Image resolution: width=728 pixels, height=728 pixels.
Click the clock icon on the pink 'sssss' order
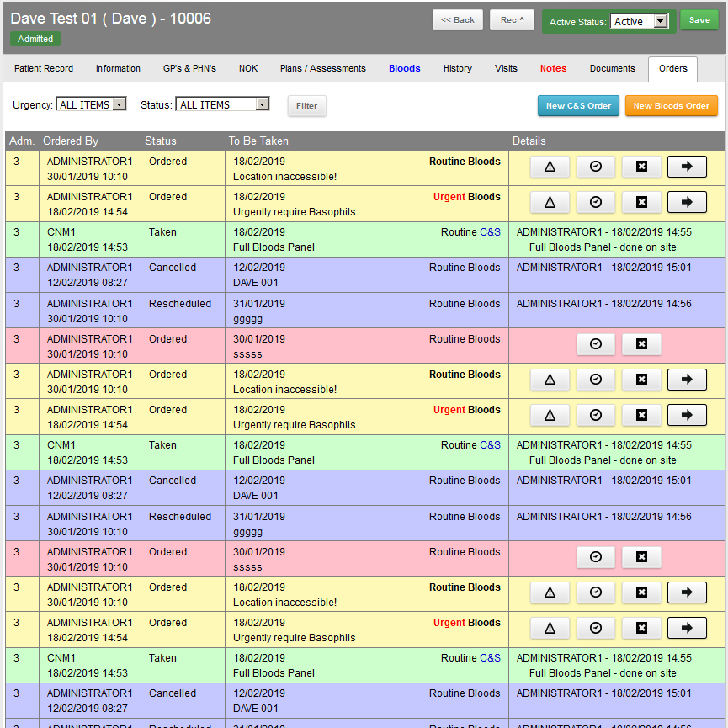coord(596,343)
